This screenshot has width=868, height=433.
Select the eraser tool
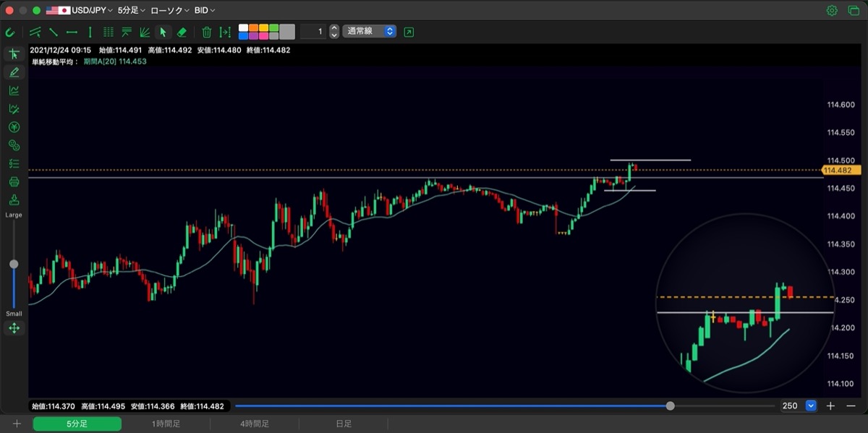pos(182,32)
